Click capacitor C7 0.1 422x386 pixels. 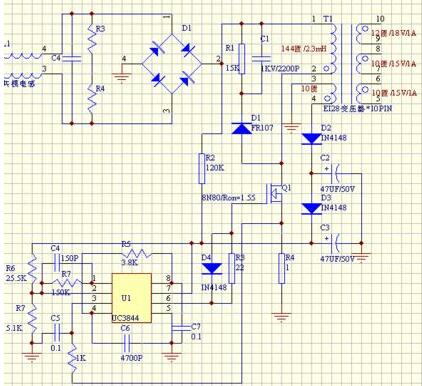tap(177, 328)
